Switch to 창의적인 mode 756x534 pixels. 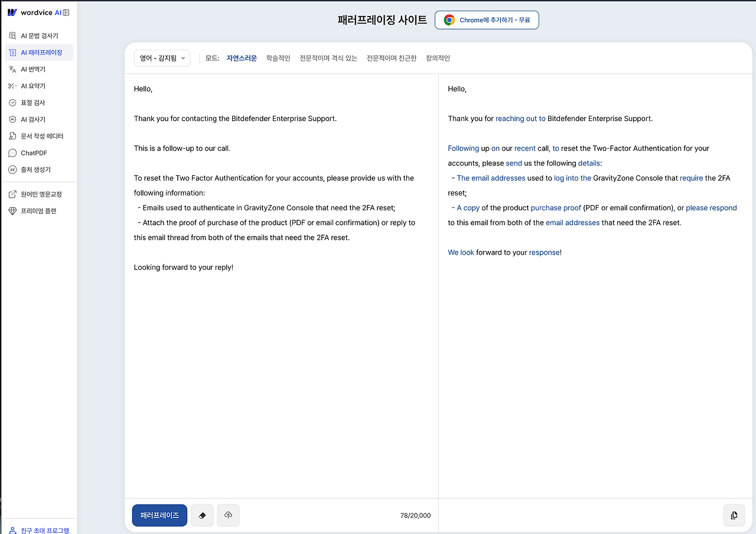pos(438,58)
